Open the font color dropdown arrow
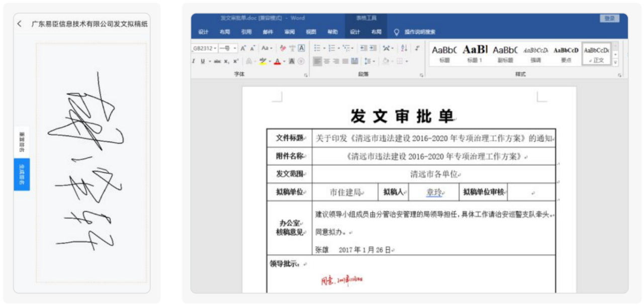Image resolution: width=644 pixels, height=306 pixels. (284, 61)
